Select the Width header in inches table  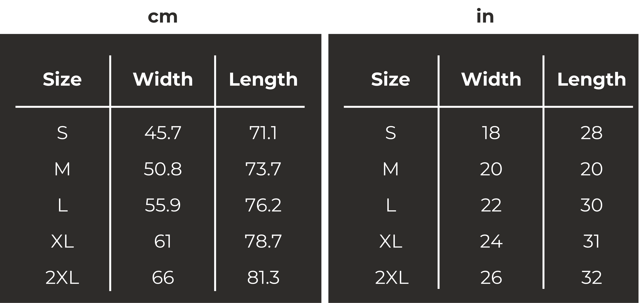pyautogui.click(x=491, y=79)
